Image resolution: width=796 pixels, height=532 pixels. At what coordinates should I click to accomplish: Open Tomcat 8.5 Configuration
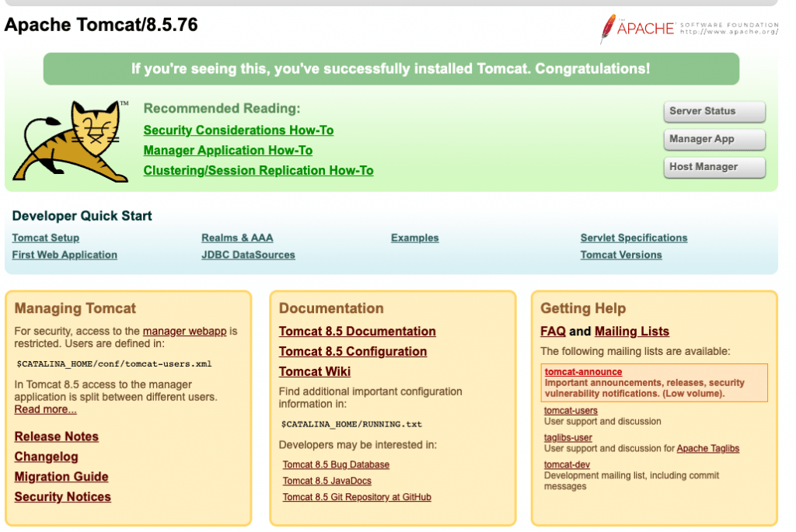click(x=353, y=352)
